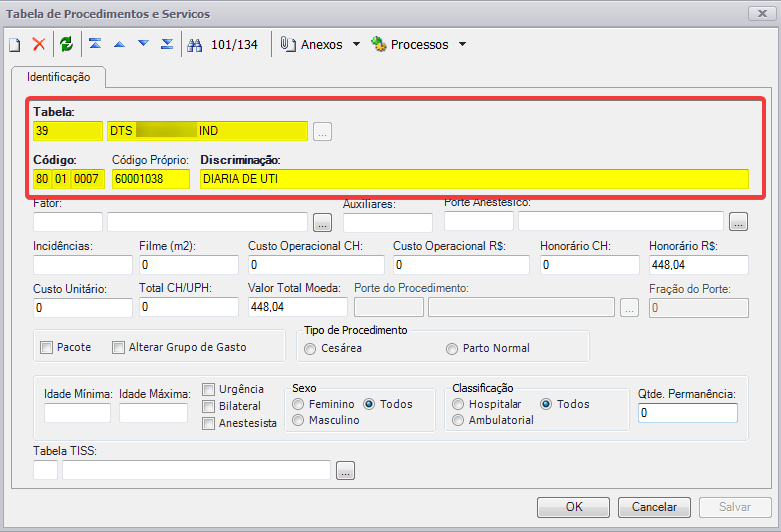Choose Feminino under Sexo
Image resolution: width=781 pixels, height=532 pixels.
tap(298, 404)
